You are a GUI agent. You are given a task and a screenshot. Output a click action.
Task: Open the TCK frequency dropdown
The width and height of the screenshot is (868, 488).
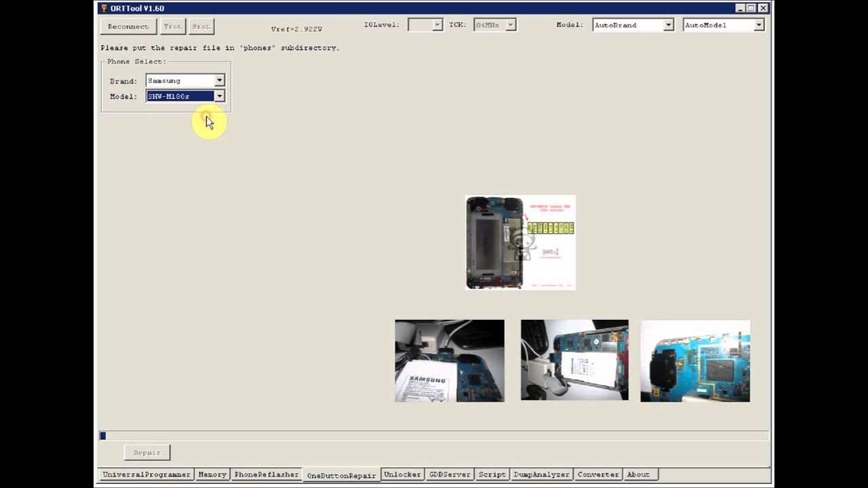click(511, 25)
